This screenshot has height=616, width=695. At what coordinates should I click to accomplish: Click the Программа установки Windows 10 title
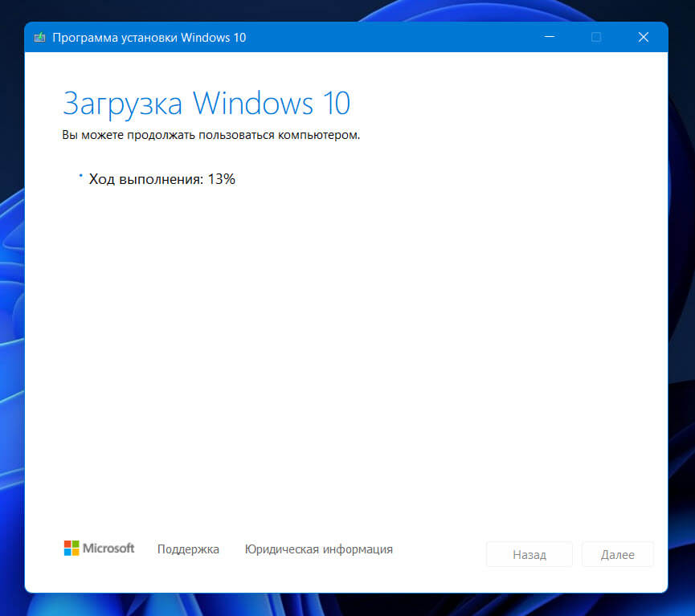(x=149, y=38)
